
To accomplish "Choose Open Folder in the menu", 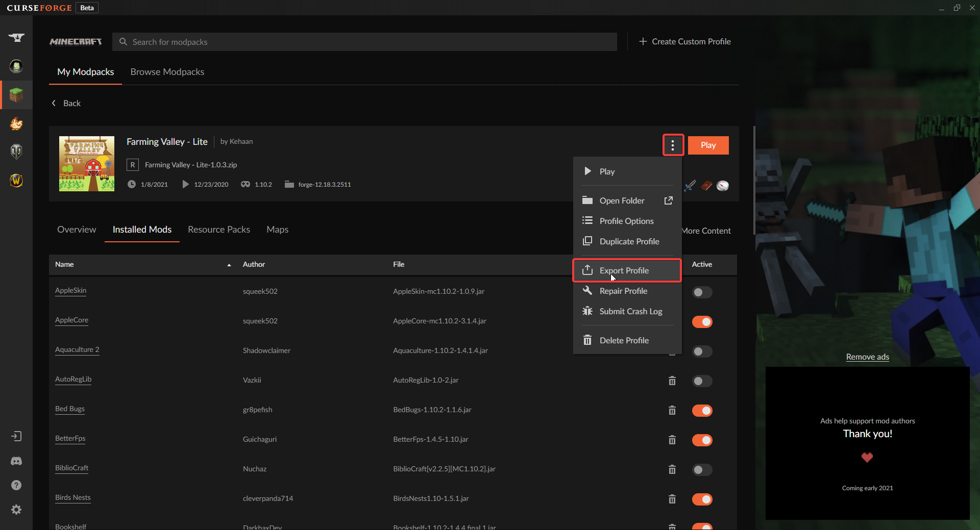I will [x=627, y=200].
